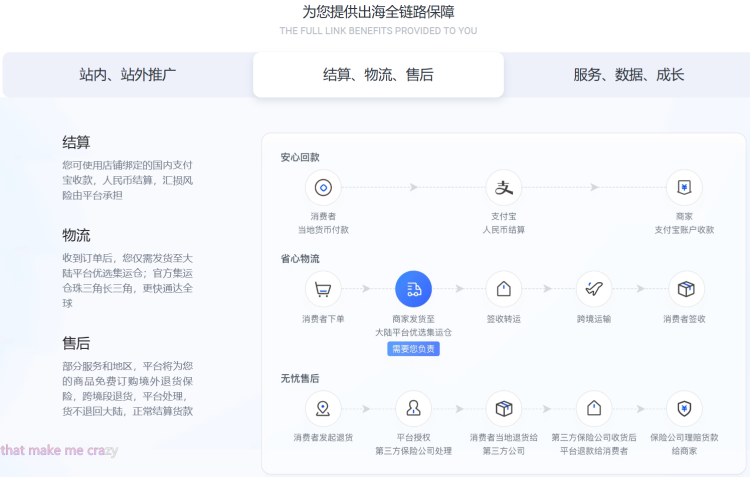Click the 无忧售后 section title
The width and height of the screenshot is (750, 477).
[x=300, y=378]
